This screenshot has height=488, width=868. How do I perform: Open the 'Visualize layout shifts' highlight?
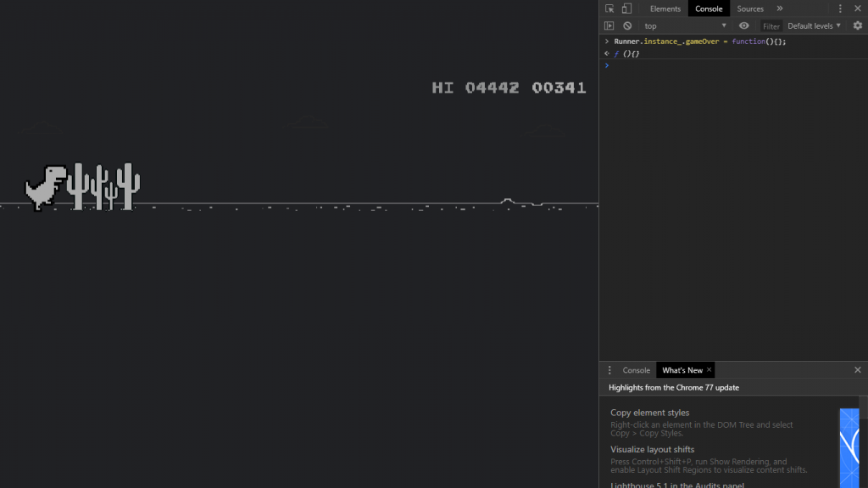pyautogui.click(x=652, y=449)
